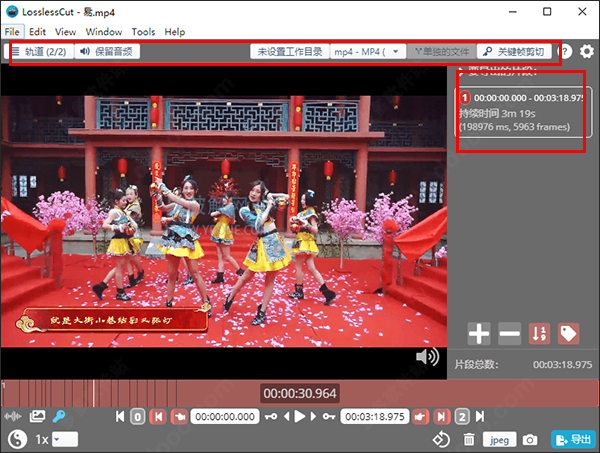
Task: Open settings with the gear icon
Action: click(587, 51)
